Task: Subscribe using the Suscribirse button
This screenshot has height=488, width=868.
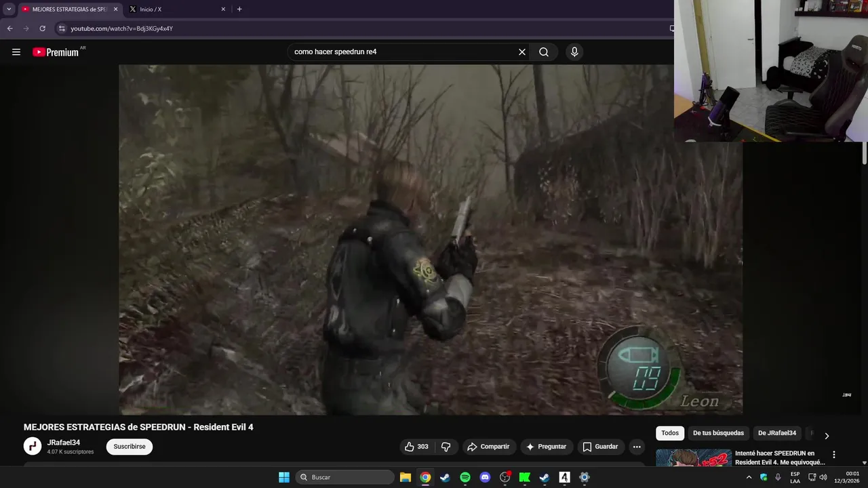Action: click(x=130, y=447)
